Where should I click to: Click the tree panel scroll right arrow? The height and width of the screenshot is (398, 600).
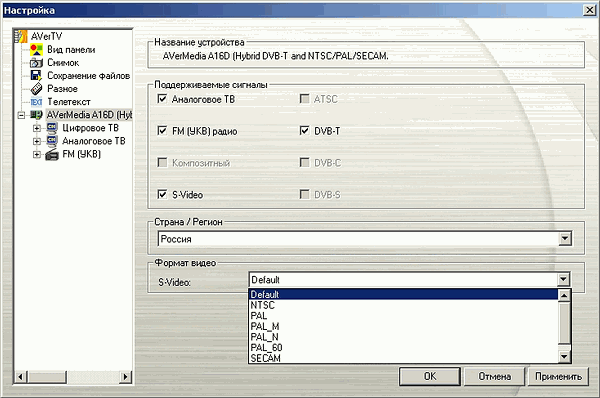(x=125, y=377)
